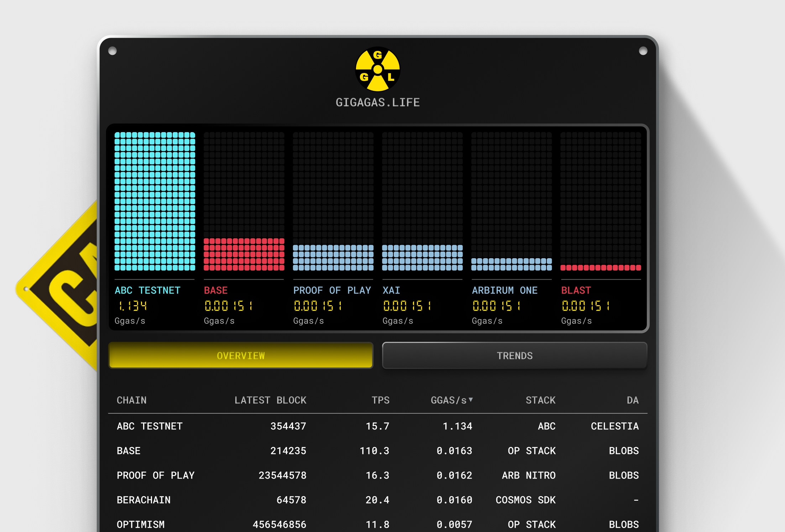Click the ABC TESTNET chart label
This screenshot has height=532, width=785.
coord(147,290)
